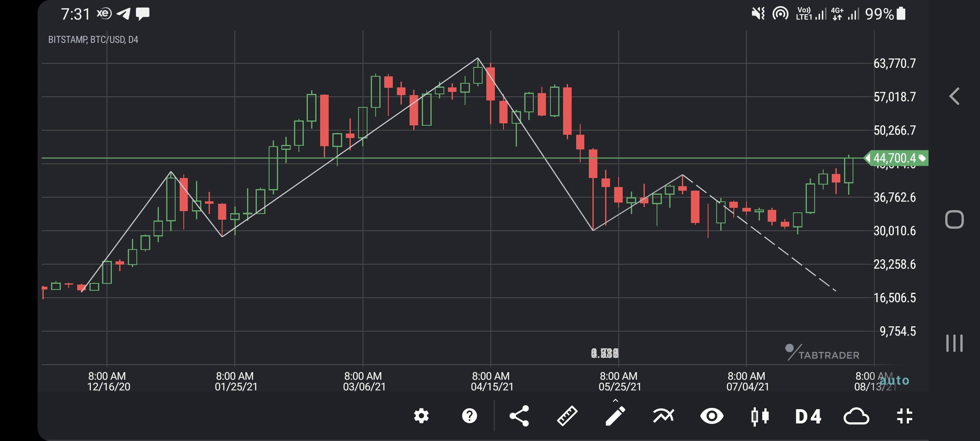Select the pencil drawing tool
The width and height of the screenshot is (980, 441).
click(615, 416)
